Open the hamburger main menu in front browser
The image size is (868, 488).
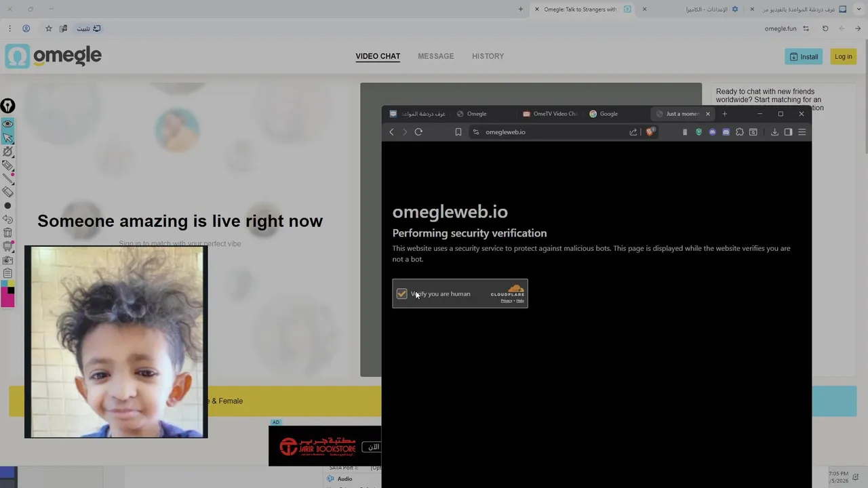(x=802, y=132)
